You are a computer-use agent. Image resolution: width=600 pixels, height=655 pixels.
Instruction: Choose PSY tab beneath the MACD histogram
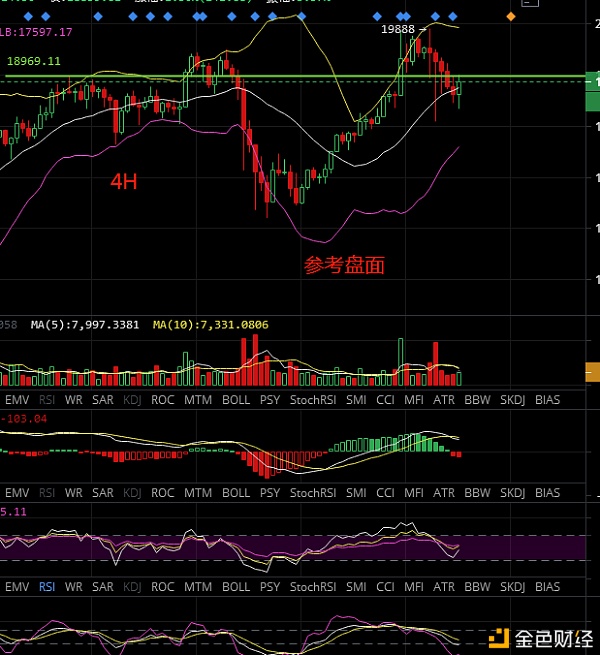click(270, 493)
